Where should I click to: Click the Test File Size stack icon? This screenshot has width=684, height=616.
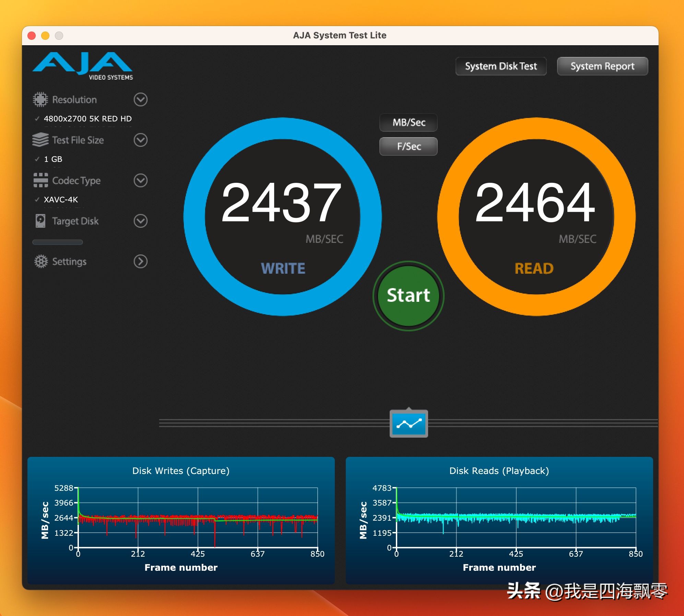point(40,140)
